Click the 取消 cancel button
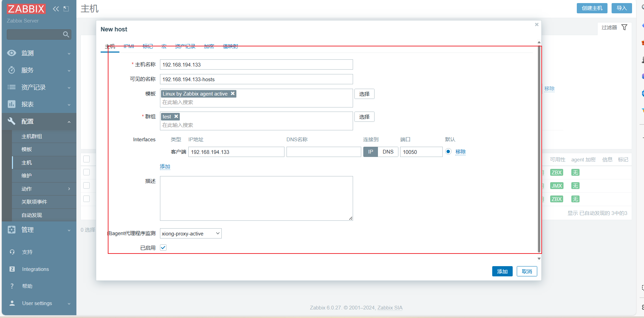Viewport: 644px width, 318px height. (x=527, y=271)
